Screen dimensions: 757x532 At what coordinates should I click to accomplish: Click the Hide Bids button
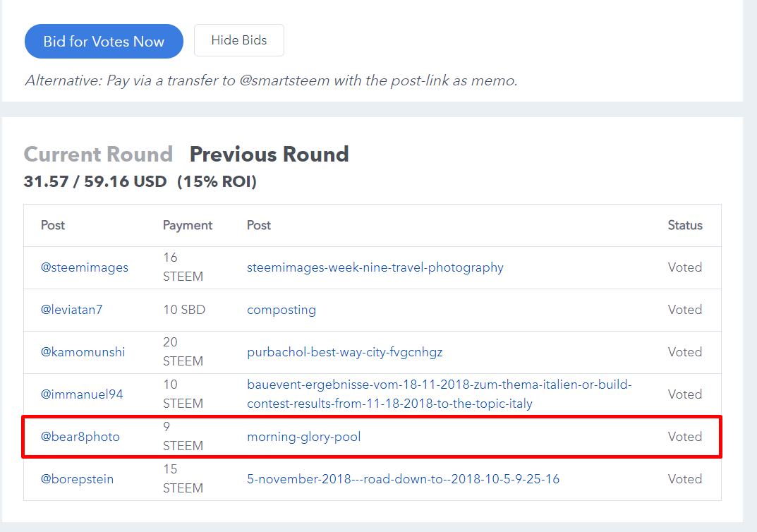(239, 40)
